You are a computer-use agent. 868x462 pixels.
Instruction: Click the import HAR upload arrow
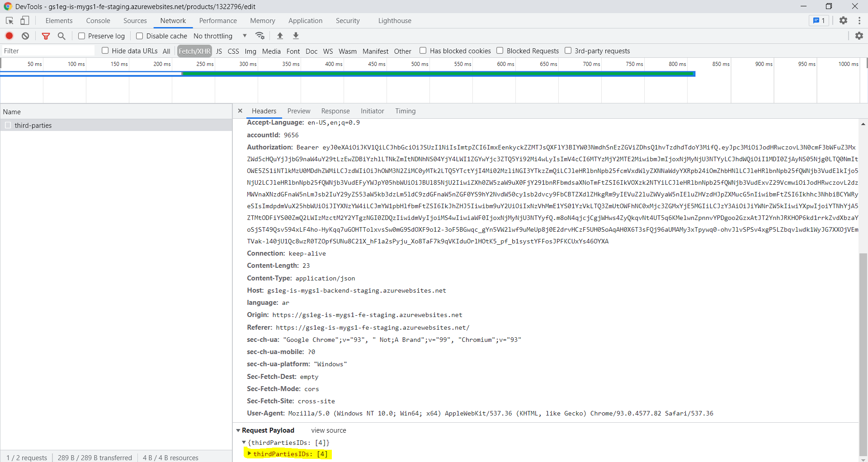pyautogui.click(x=280, y=36)
